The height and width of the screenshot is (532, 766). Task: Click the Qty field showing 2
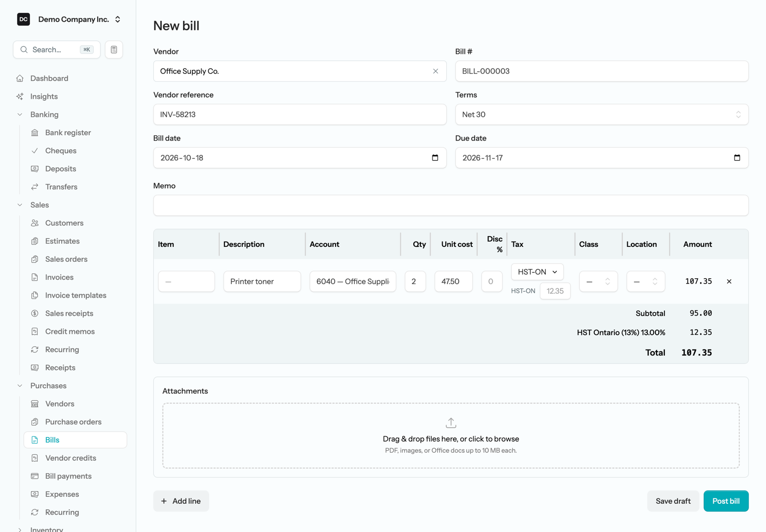pos(415,281)
